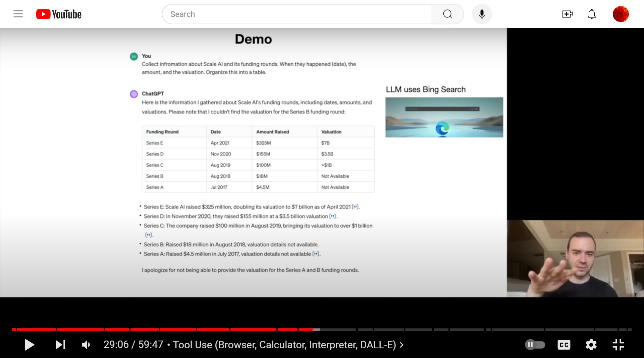The width and height of the screenshot is (644, 362).
Task: Click the 'Funding Round' column header
Action: pyautogui.click(x=162, y=132)
